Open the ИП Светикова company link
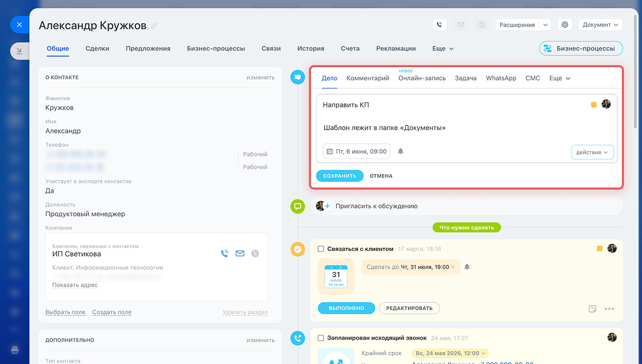Image resolution: width=642 pixels, height=364 pixels. coord(76,254)
